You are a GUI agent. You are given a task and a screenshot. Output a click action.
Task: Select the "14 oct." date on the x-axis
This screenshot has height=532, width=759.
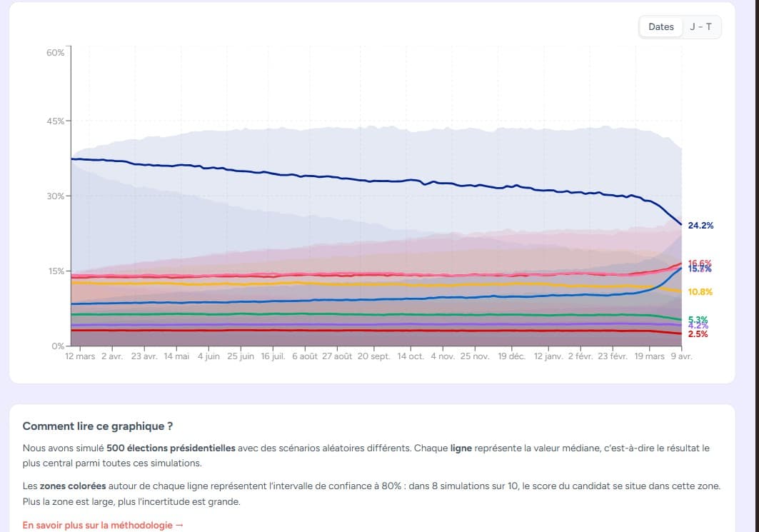tap(411, 356)
